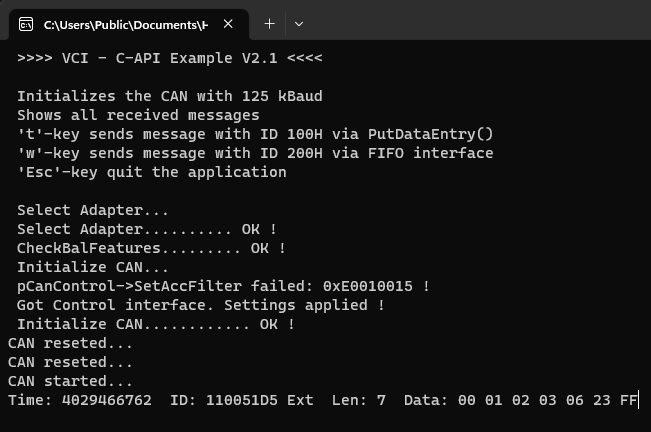651x432 pixels.
Task: Close the C:\Users\Public\Documents tab
Action: (228, 24)
